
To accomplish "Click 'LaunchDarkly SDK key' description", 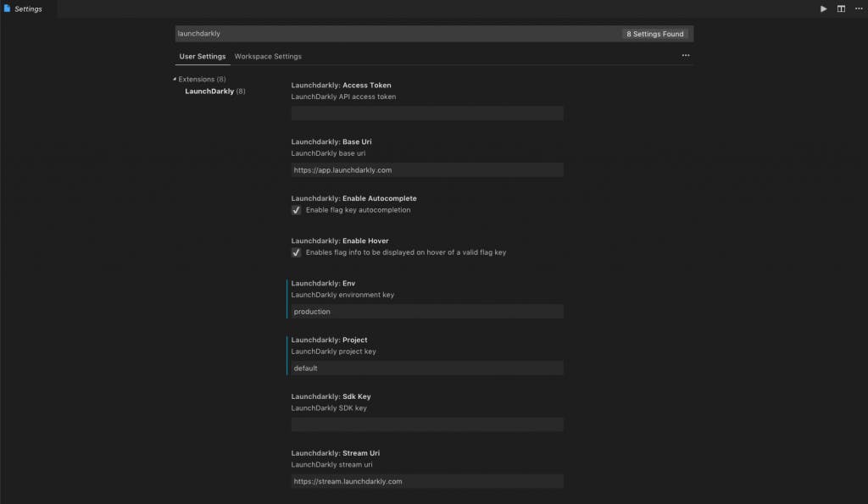I will (329, 408).
